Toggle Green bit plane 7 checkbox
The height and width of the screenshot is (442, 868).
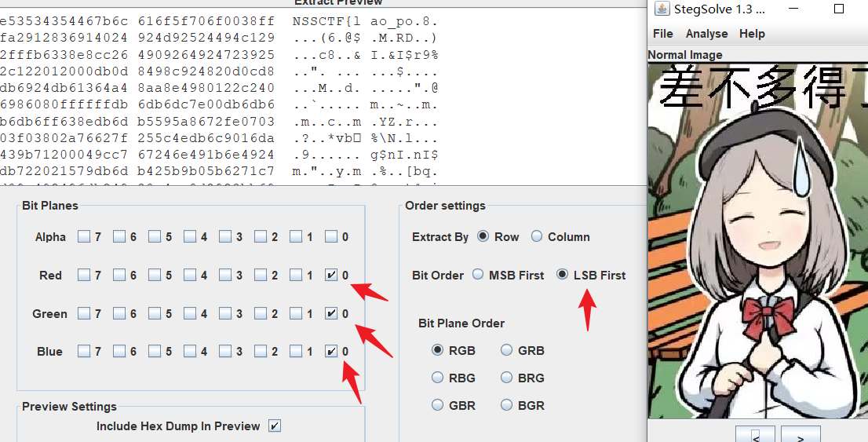coord(84,313)
